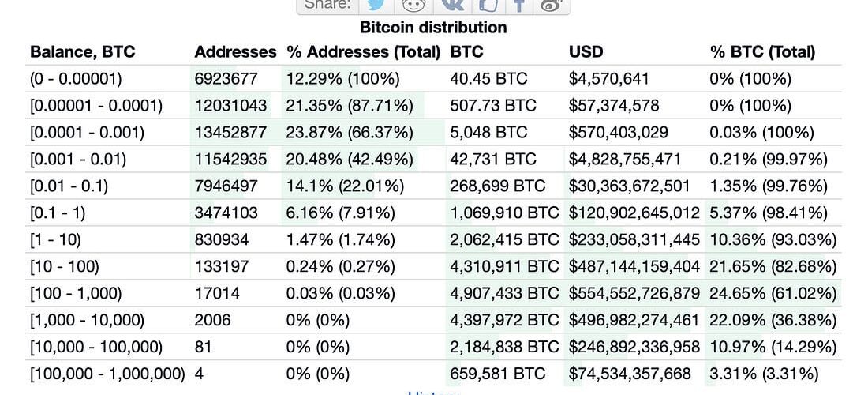Share via the Reddit icon
The width and height of the screenshot is (868, 395).
pyautogui.click(x=414, y=5)
